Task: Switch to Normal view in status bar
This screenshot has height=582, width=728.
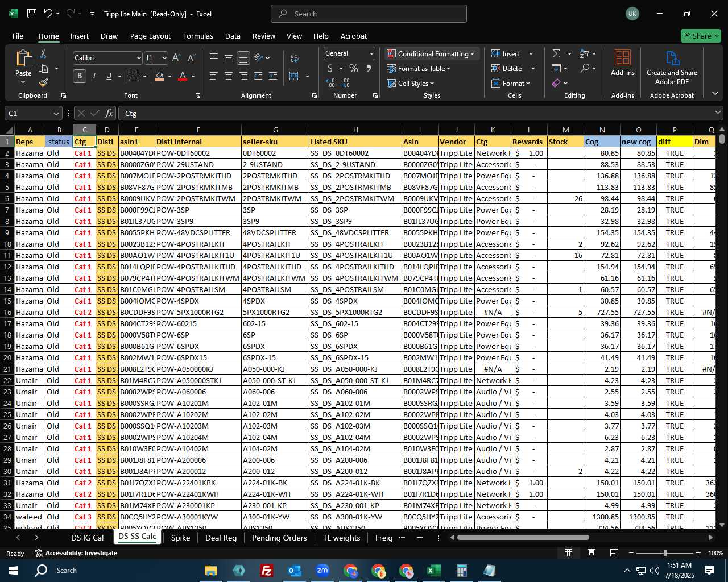Action: point(568,553)
